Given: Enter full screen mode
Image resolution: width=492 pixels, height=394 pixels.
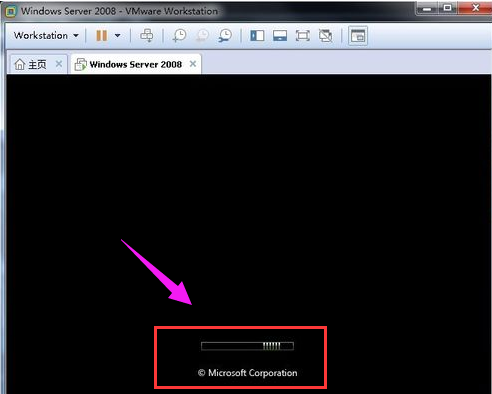Looking at the screenshot, I should 302,35.
